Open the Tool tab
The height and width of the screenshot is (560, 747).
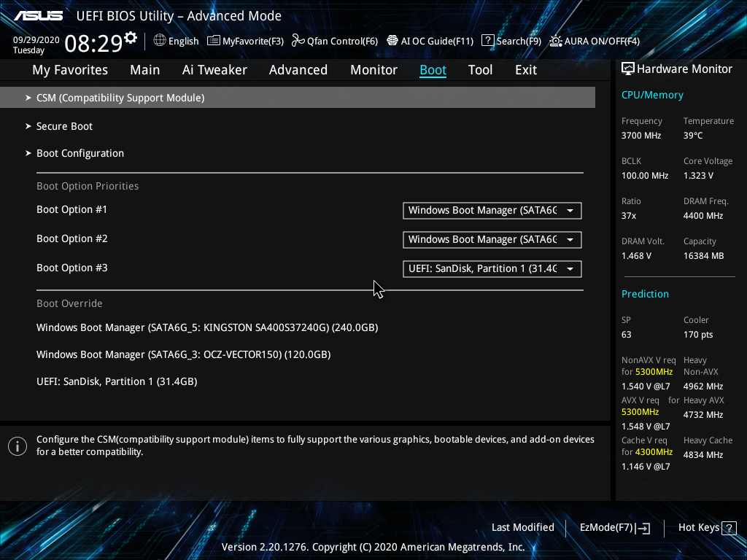[x=480, y=70]
